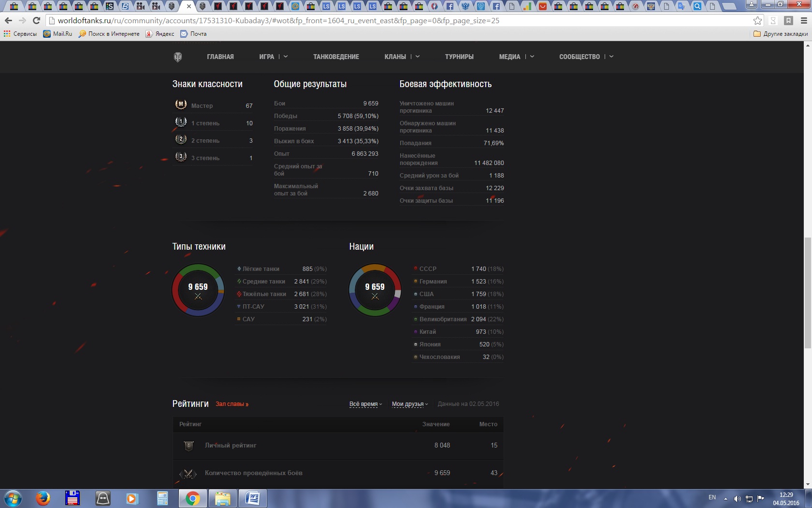Click the page's vertical scrollbar thumb

pos(808,293)
